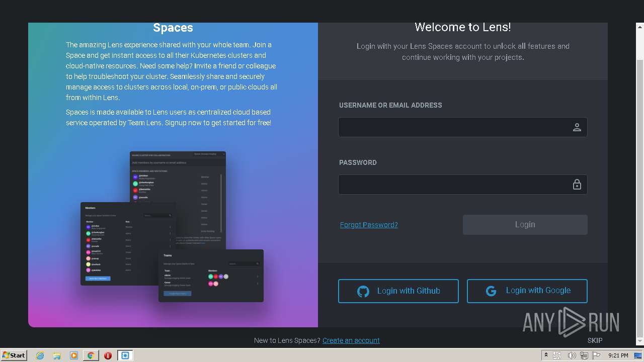Expand hidden system tray icons
Screen dimensions: 644x362
[546, 355]
